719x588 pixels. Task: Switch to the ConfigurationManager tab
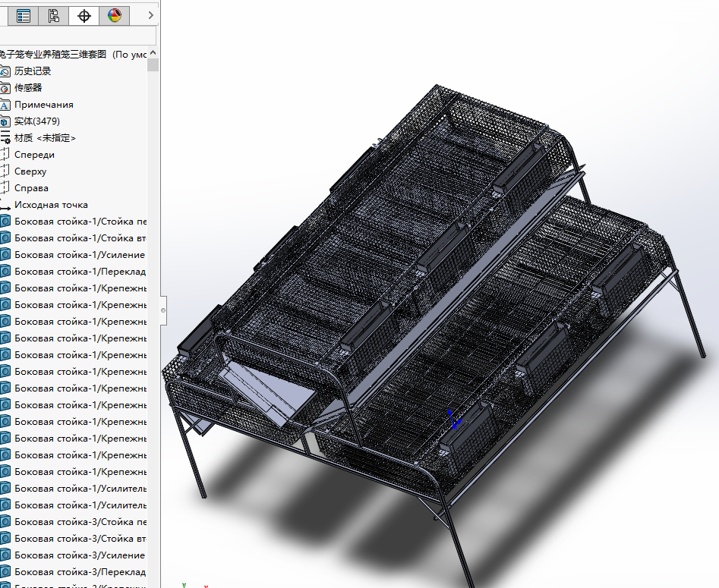tap(53, 16)
